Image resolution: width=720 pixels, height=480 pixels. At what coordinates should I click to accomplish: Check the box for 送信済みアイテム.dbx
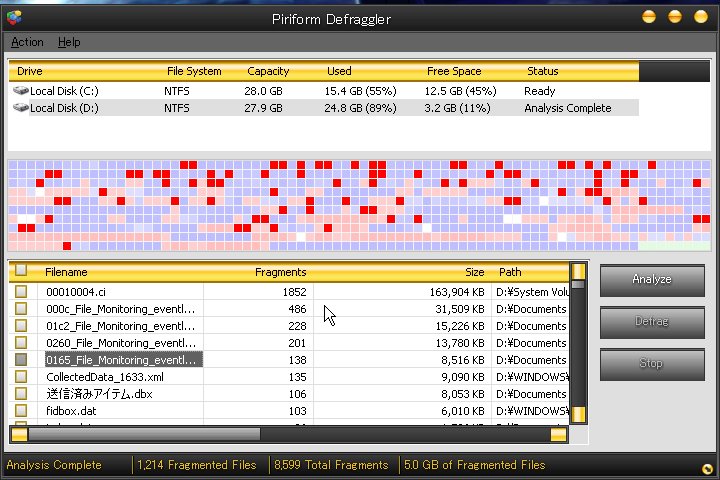pos(21,394)
